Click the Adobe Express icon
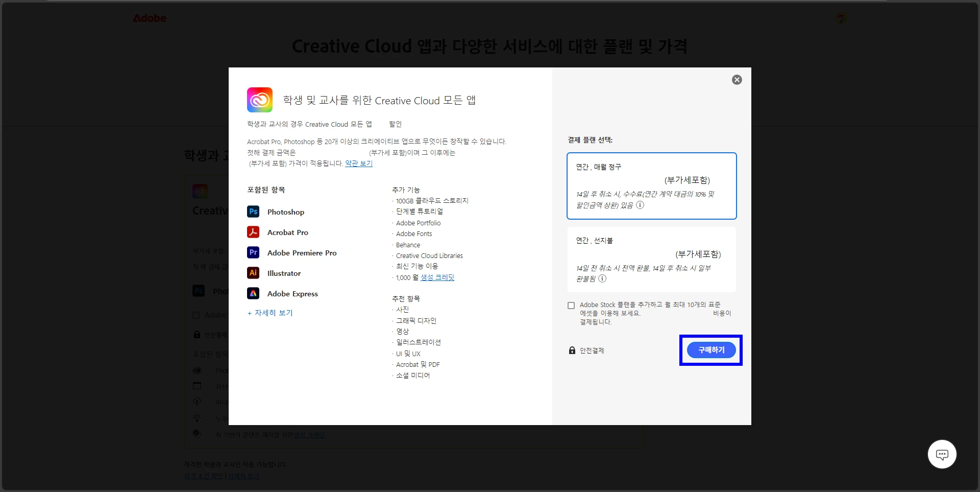The width and height of the screenshot is (980, 492). point(253,293)
